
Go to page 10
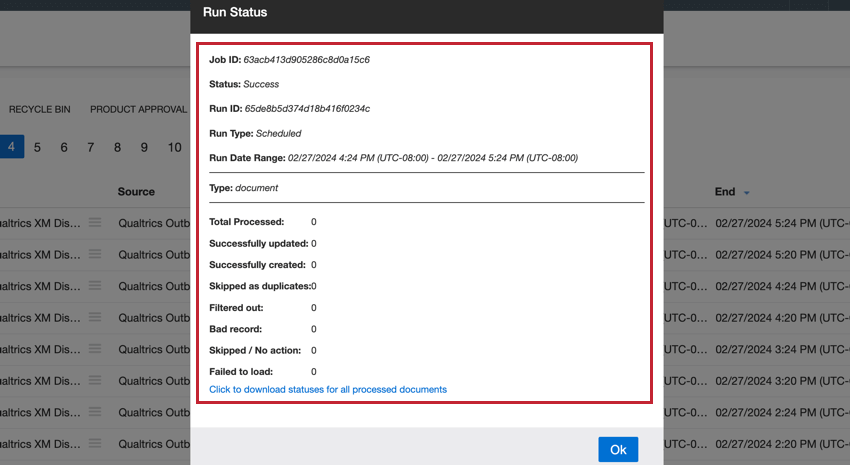click(174, 147)
